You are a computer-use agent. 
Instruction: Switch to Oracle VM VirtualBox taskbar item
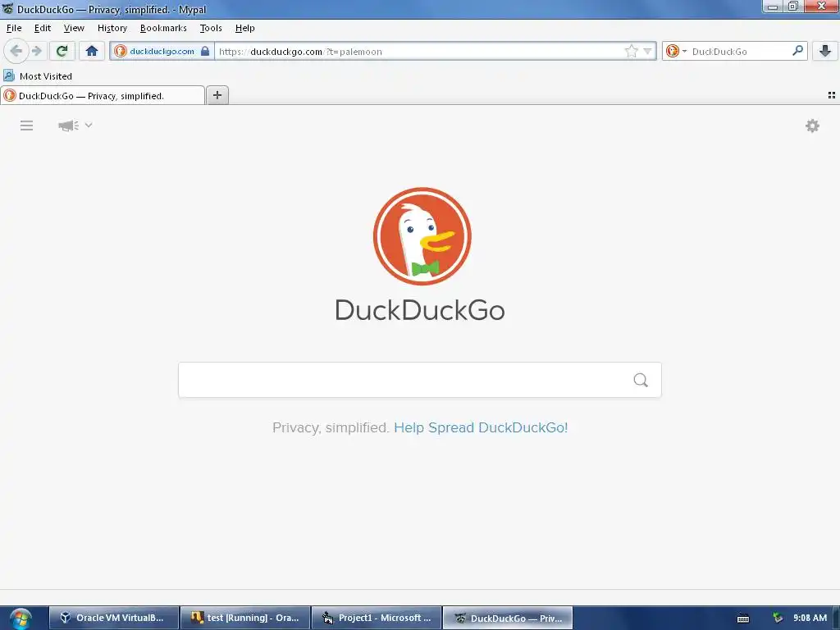(x=113, y=618)
